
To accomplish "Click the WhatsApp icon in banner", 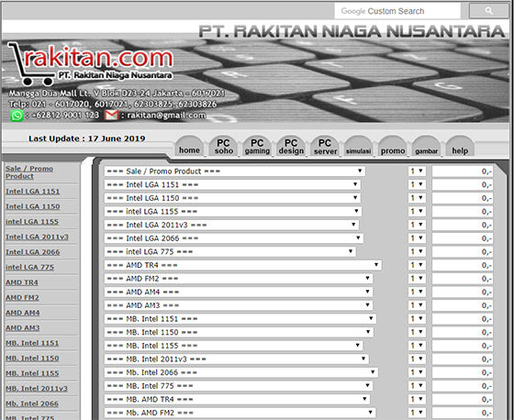I will pos(17,116).
